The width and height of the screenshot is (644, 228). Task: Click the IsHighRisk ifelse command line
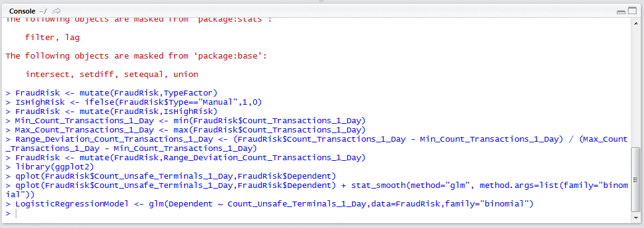coord(133,102)
